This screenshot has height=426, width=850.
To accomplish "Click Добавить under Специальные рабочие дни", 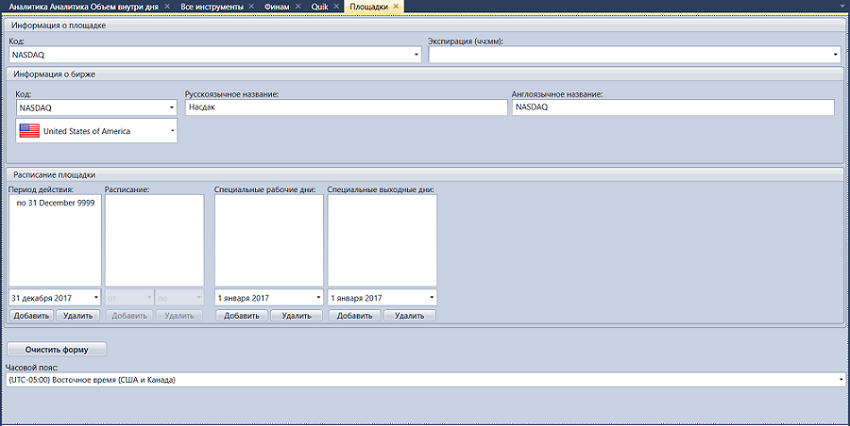I will tap(241, 315).
